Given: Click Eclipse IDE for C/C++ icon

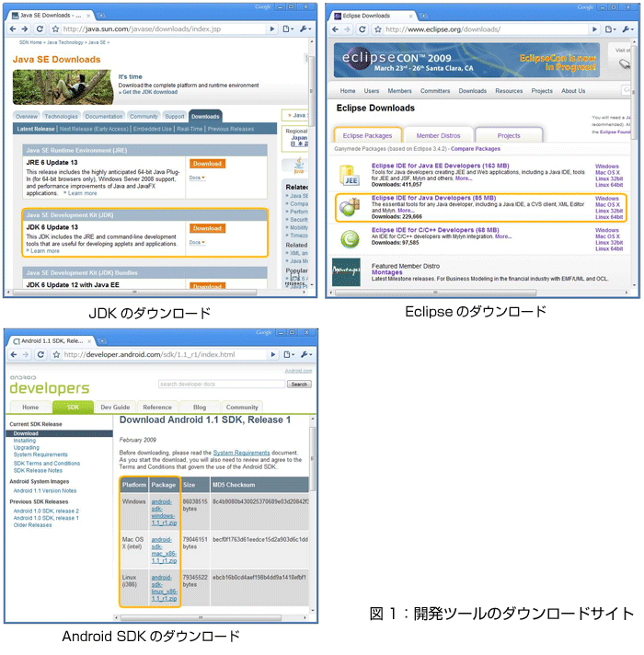Looking at the screenshot, I should (x=350, y=239).
